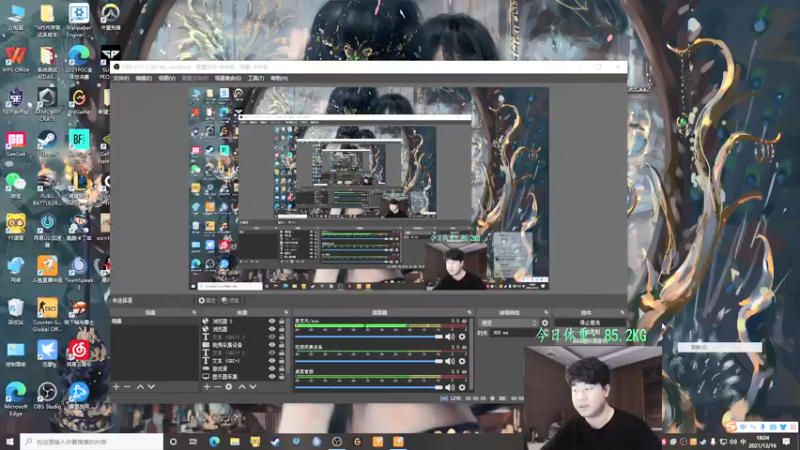The height and width of the screenshot is (450, 800).
Task: Remove the selected source with minus icon
Action: pos(218,387)
